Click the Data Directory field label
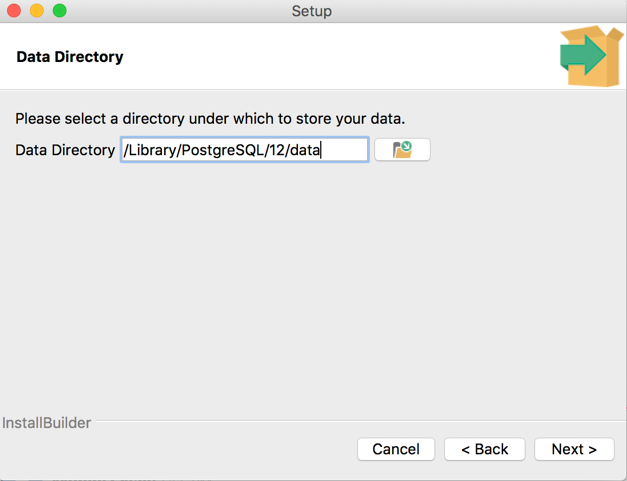Screen dimensions: 627x481 pos(65,150)
